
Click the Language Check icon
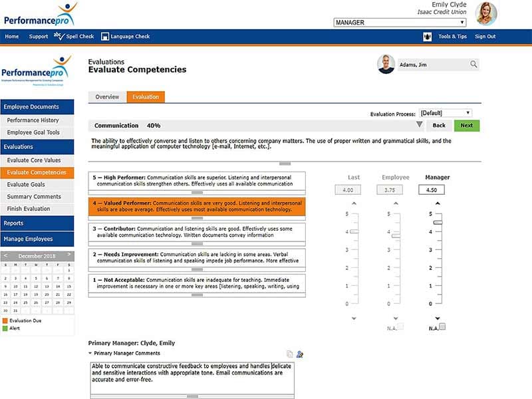(x=105, y=37)
